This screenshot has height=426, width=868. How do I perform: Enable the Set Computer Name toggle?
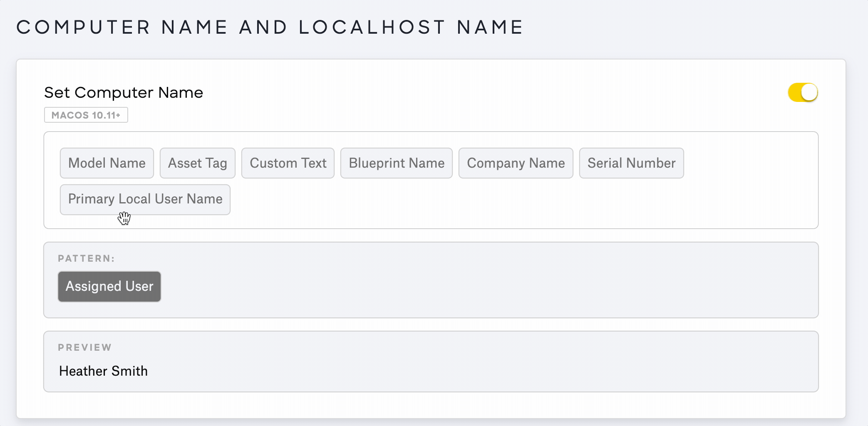click(803, 92)
